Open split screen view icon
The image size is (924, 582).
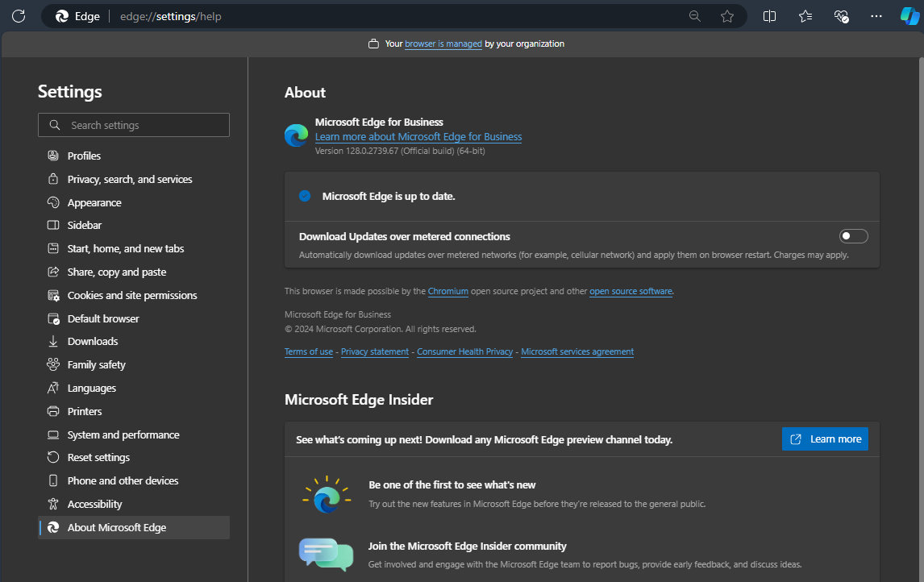(x=770, y=16)
